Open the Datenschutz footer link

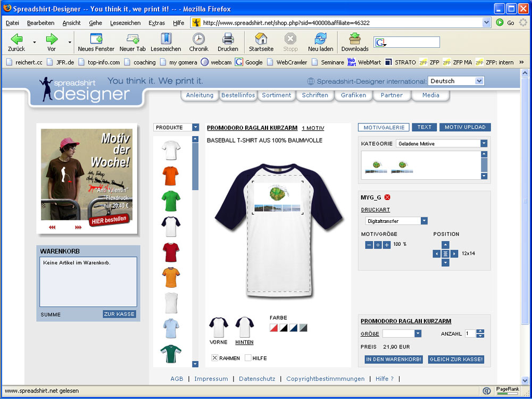(257, 379)
